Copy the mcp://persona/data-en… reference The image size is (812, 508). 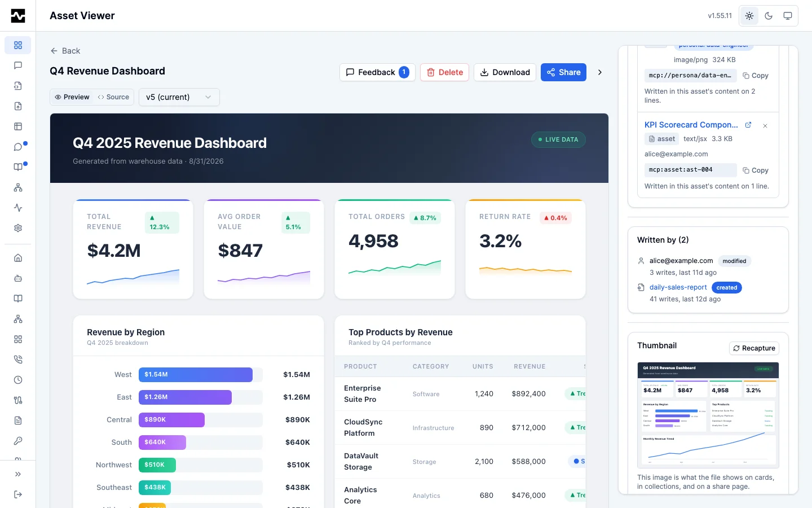(x=756, y=76)
